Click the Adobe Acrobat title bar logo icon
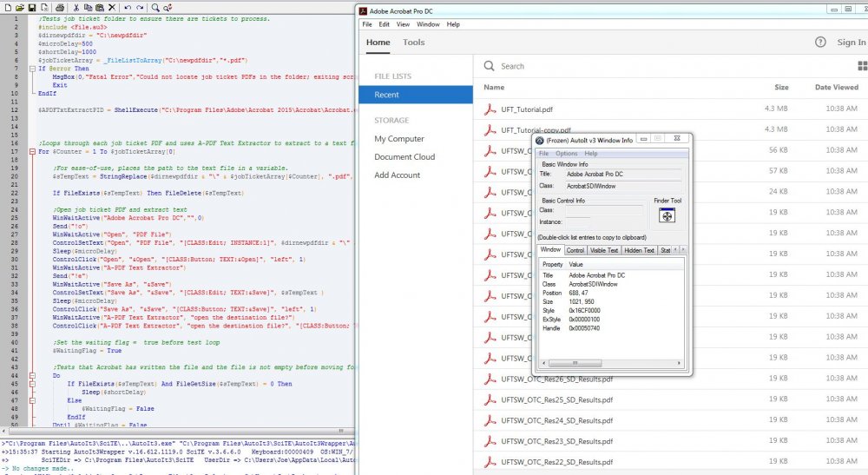The height and width of the screenshot is (475, 868). (363, 11)
